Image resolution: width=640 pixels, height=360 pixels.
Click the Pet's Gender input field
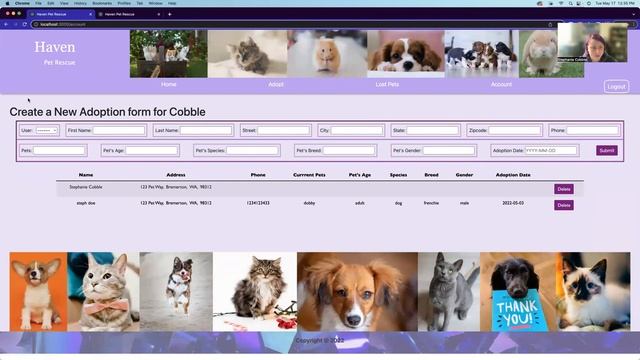click(449, 150)
